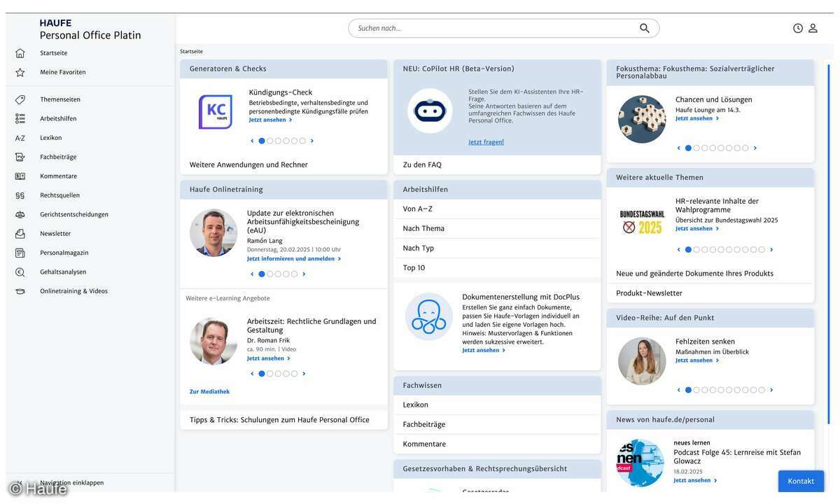Open the Ramón Lang trainer photo
Screen dimensions: 840x504
pyautogui.click(x=213, y=233)
